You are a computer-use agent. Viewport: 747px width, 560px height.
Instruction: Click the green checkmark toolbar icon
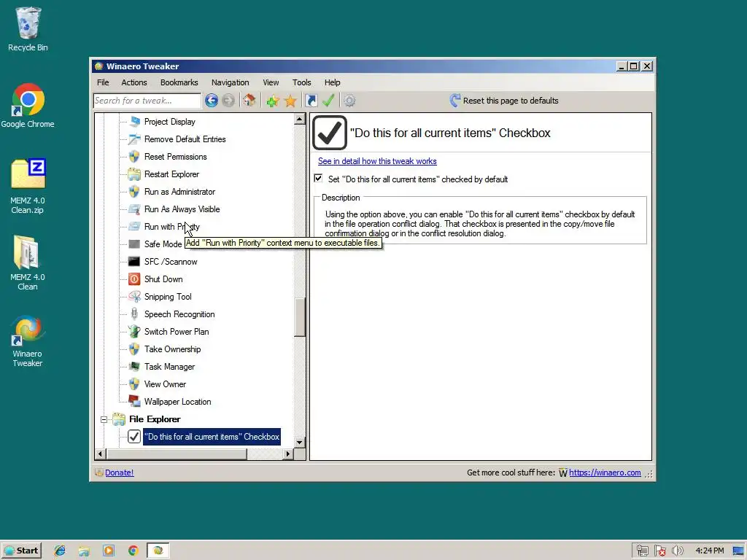point(328,101)
